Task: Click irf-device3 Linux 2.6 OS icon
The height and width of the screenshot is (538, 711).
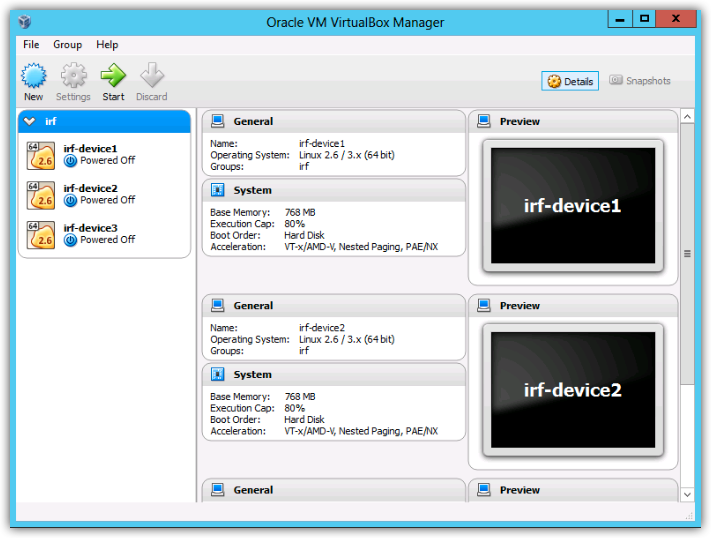Action: click(x=41, y=235)
